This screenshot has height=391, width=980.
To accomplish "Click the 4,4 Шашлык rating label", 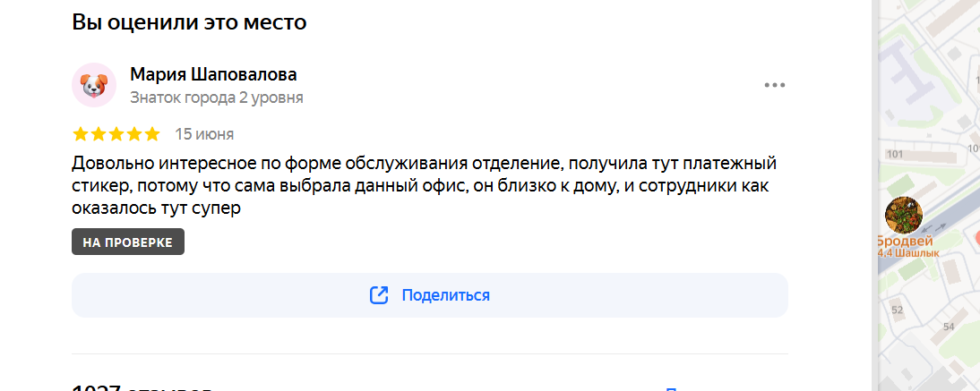I will click(908, 253).
